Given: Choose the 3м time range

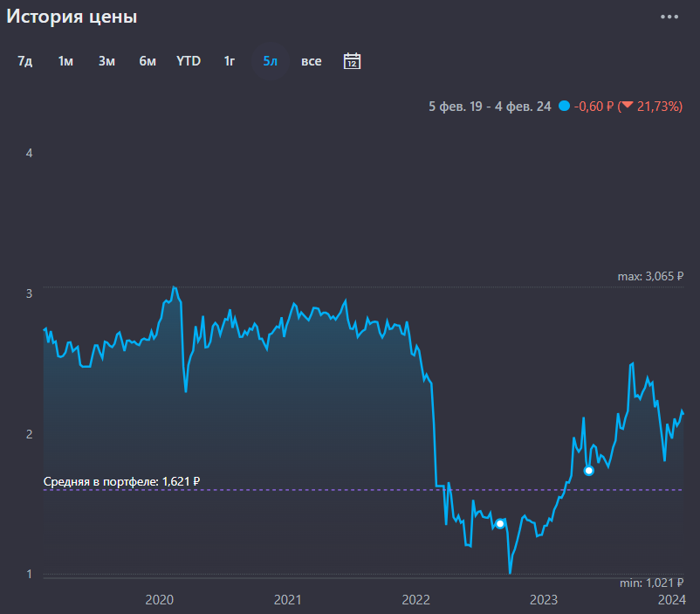Looking at the screenshot, I should point(106,61).
